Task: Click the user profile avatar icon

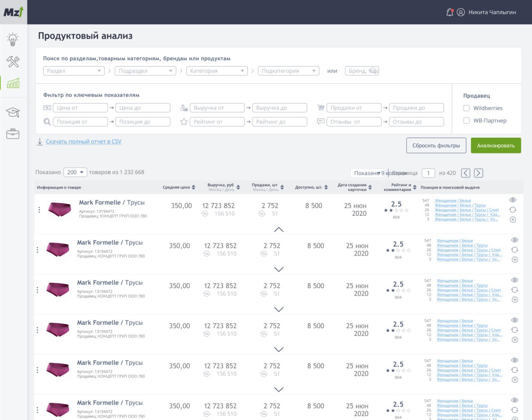Action: 461,12
